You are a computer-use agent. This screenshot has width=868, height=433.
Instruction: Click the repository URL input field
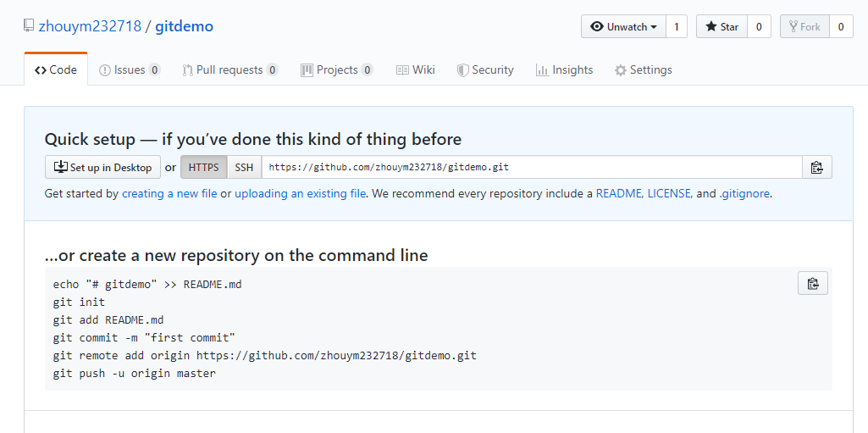tap(532, 167)
